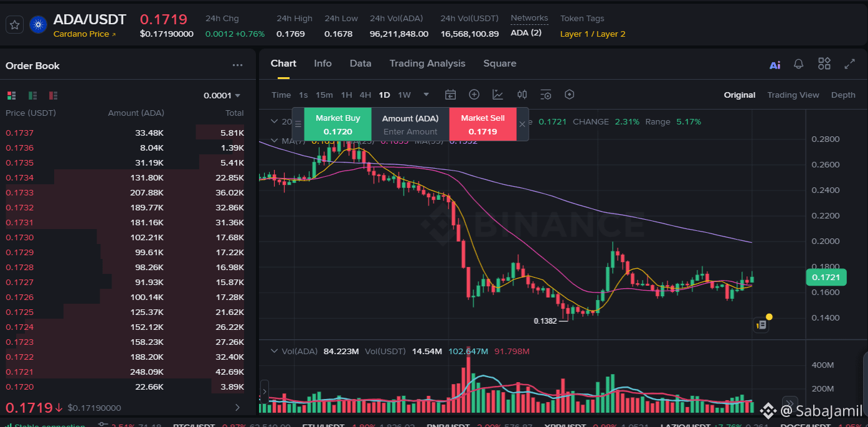
Task: Focus the Enter Amount field
Action: (410, 131)
